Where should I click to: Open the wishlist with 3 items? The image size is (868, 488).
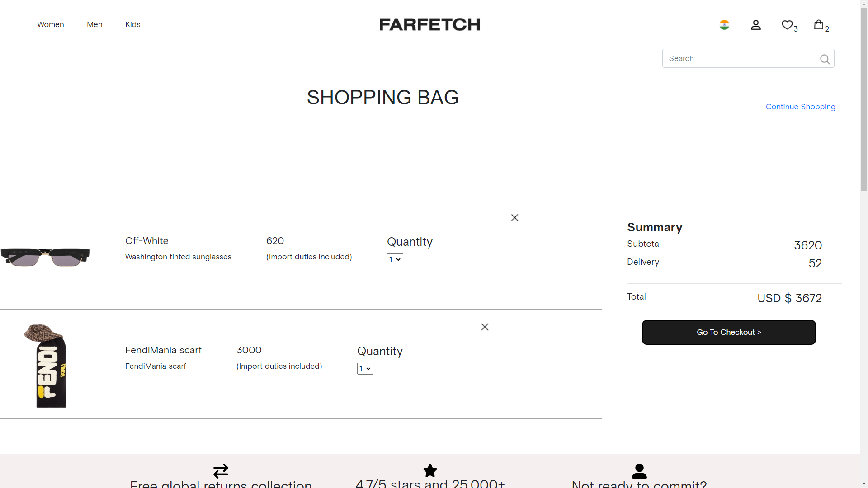pyautogui.click(x=787, y=25)
